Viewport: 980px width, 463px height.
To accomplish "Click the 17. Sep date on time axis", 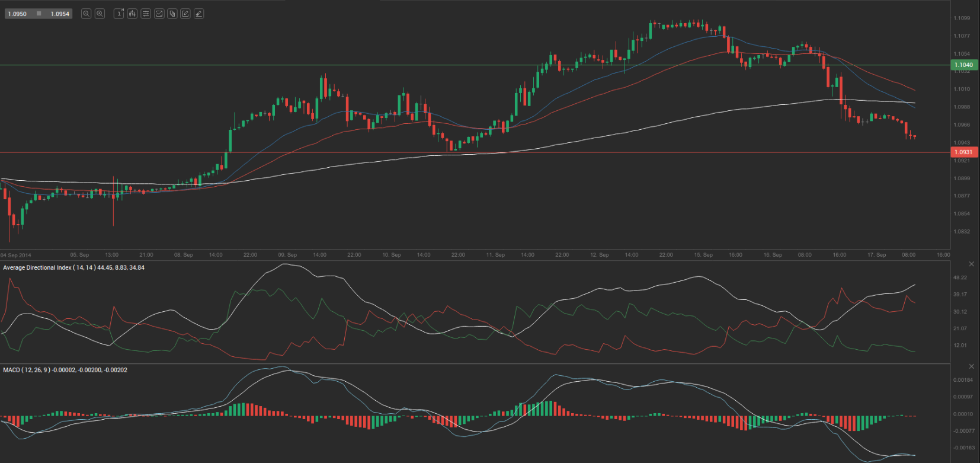I will pyautogui.click(x=876, y=255).
